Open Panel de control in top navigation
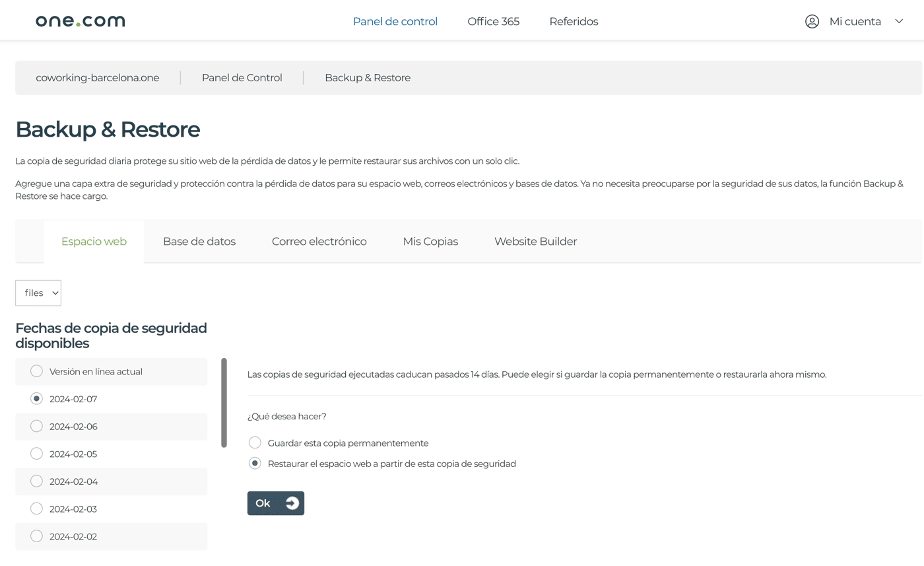This screenshot has height=566, width=924. coord(395,21)
